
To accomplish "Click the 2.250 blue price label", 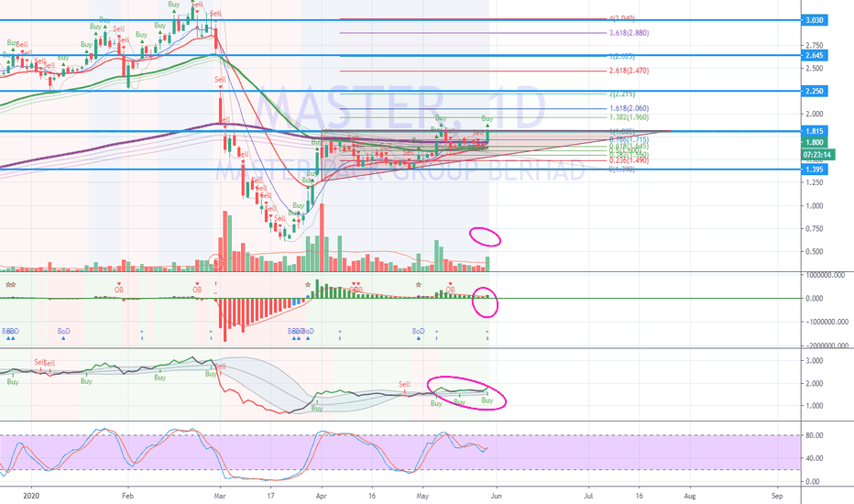I will pyautogui.click(x=815, y=91).
